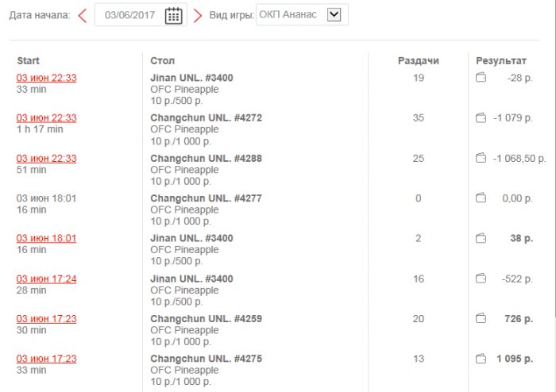Screen dimensions: 556x392
Task: Go to the previous start date
Action: tap(83, 16)
